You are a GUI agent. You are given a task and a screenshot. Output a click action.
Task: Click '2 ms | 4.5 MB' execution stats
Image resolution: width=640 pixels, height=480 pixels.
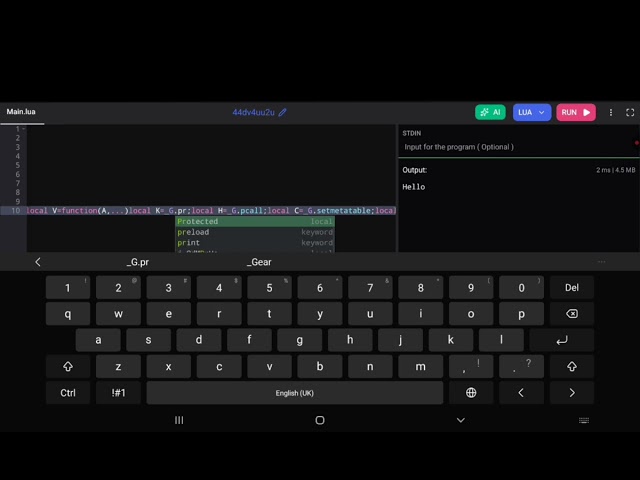(616, 170)
